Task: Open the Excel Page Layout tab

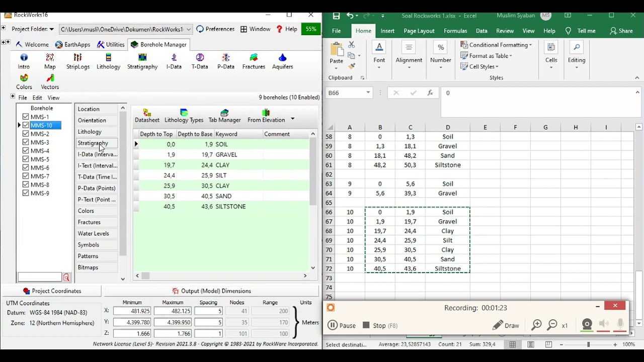Action: coord(419,31)
